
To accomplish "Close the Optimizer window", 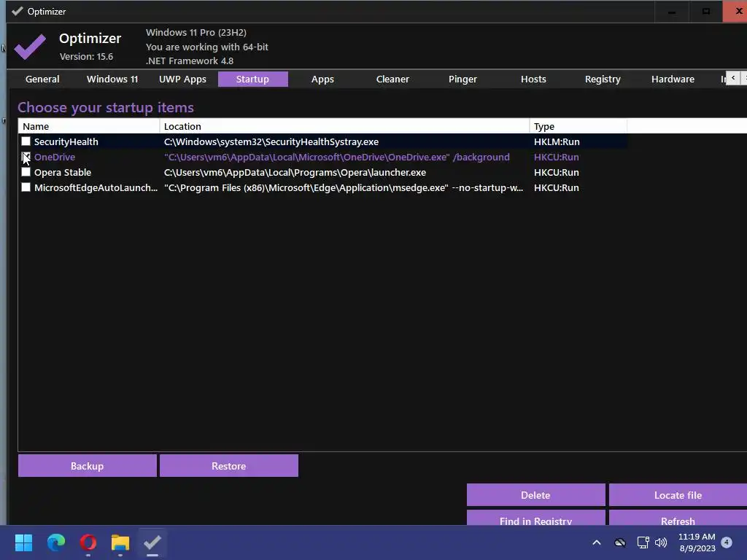I will click(736, 12).
